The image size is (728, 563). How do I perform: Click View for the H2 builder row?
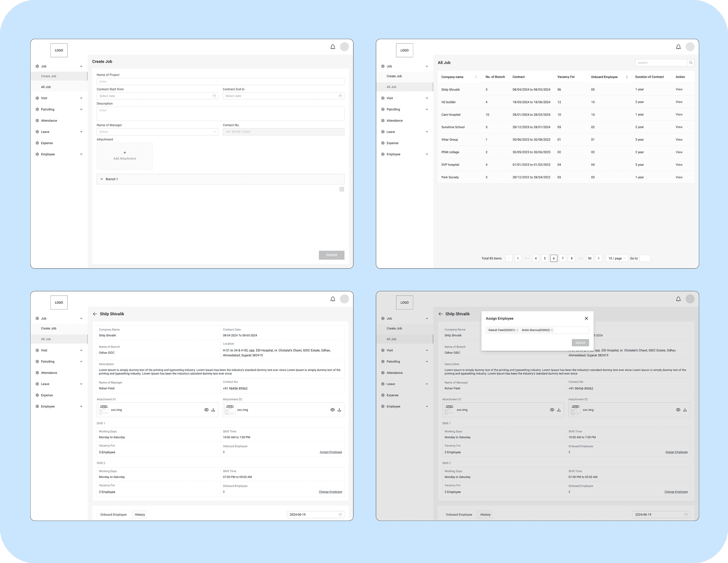point(679,102)
